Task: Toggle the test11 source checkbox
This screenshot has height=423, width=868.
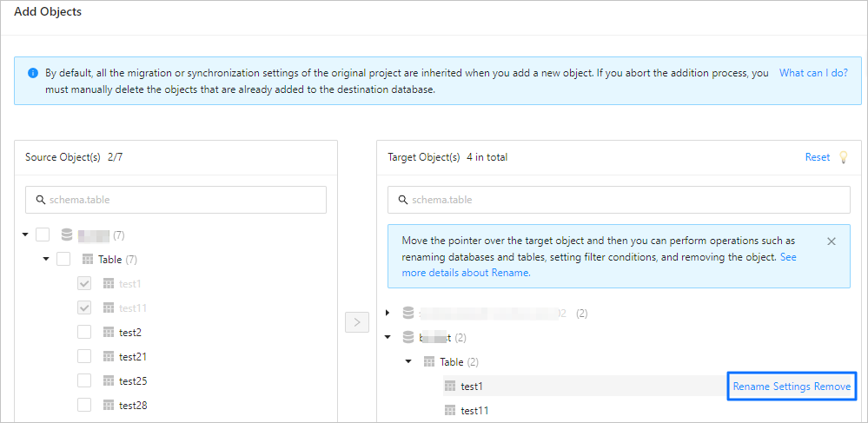Action: click(x=84, y=307)
